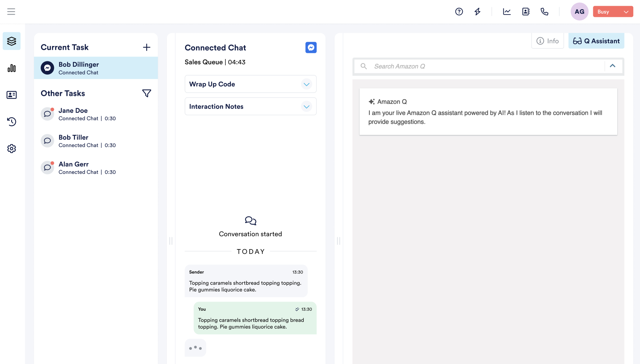Click the phone dialer icon
This screenshot has height=364, width=640.
pyautogui.click(x=544, y=12)
